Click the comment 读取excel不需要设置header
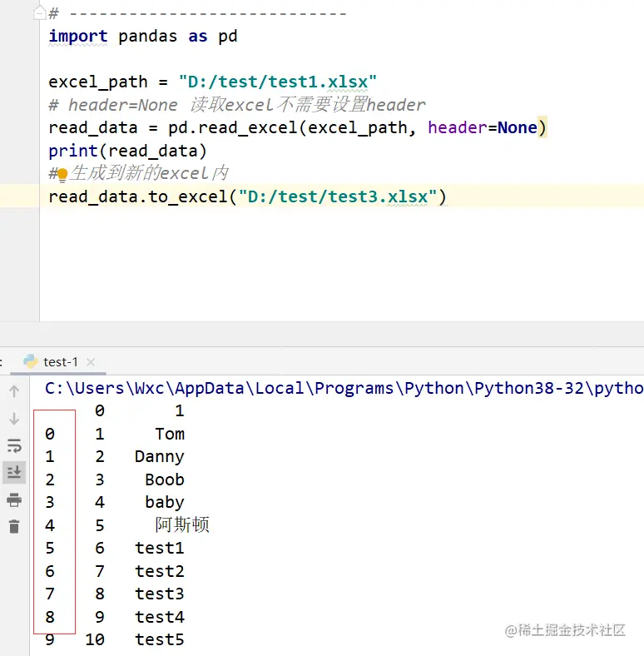 (308, 105)
